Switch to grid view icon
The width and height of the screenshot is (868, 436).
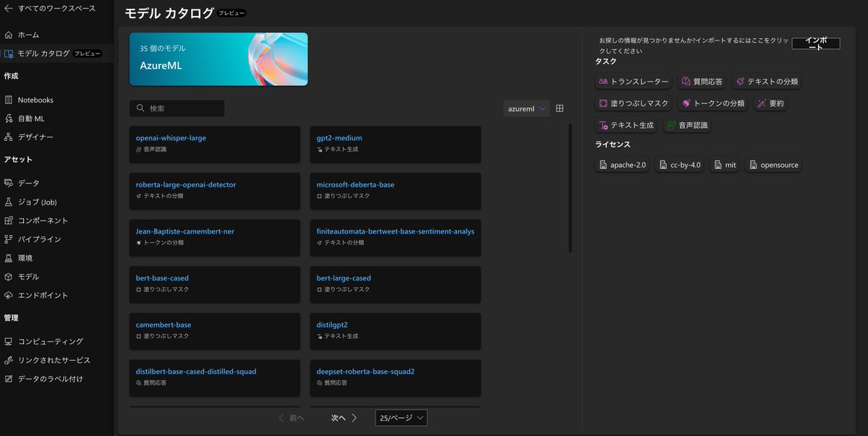560,108
